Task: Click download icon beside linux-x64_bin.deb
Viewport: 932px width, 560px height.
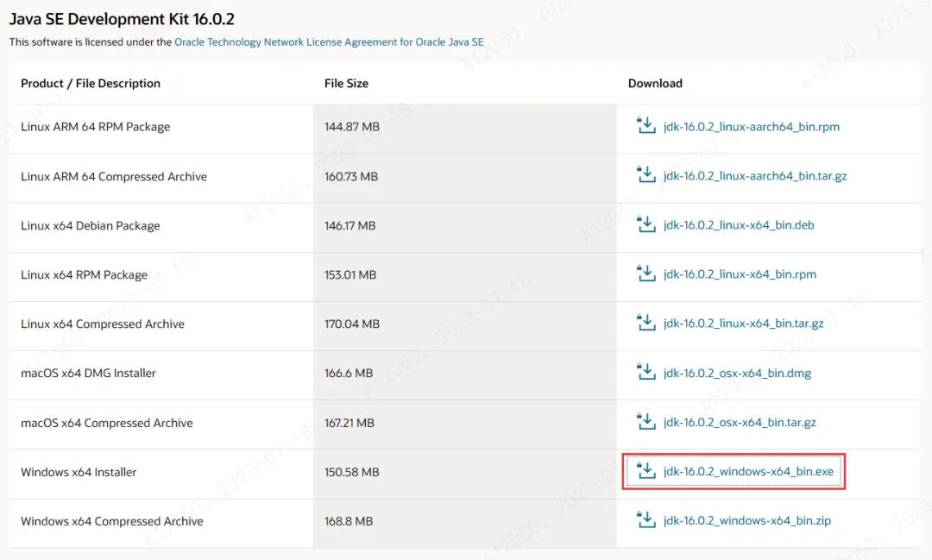Action: (x=646, y=224)
